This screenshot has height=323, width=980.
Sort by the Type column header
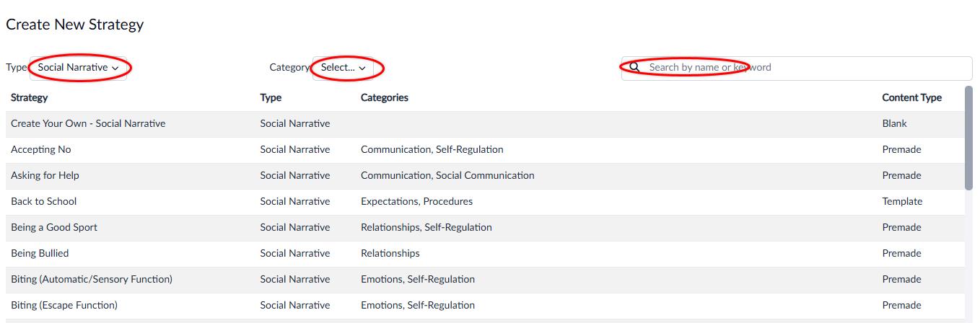click(271, 98)
